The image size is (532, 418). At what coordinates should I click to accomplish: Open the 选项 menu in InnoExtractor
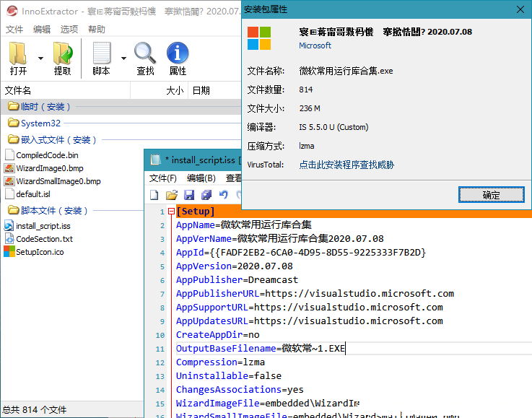pyautogui.click(x=69, y=30)
